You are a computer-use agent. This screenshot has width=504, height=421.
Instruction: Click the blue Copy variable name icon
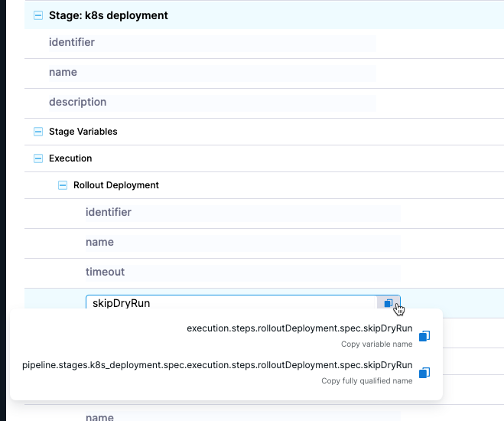coord(425,336)
